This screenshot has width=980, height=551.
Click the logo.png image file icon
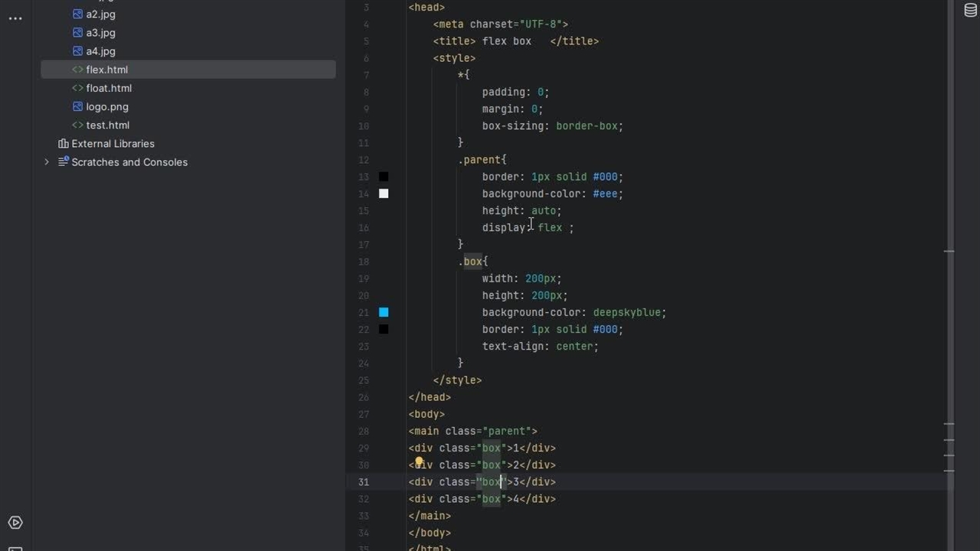pos(77,107)
